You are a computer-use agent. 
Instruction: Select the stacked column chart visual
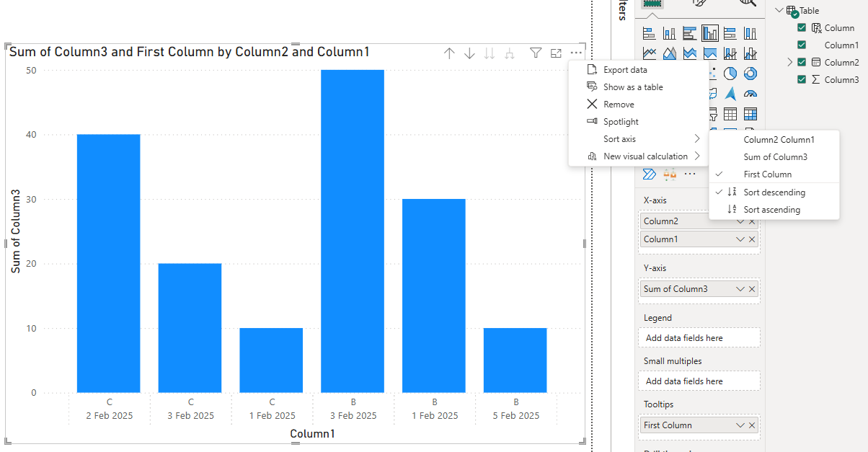pos(669,33)
